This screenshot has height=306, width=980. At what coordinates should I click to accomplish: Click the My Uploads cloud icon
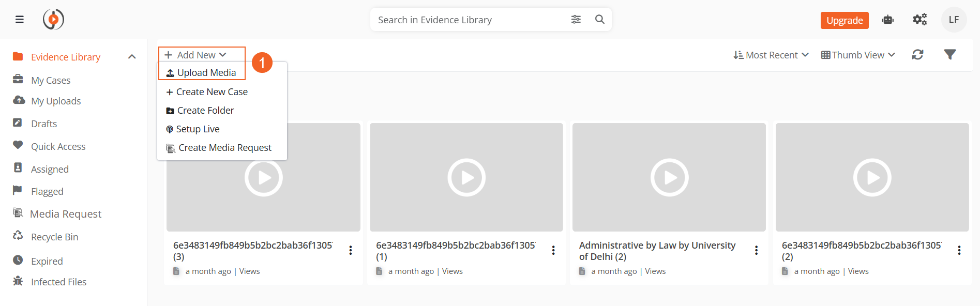pos(19,100)
